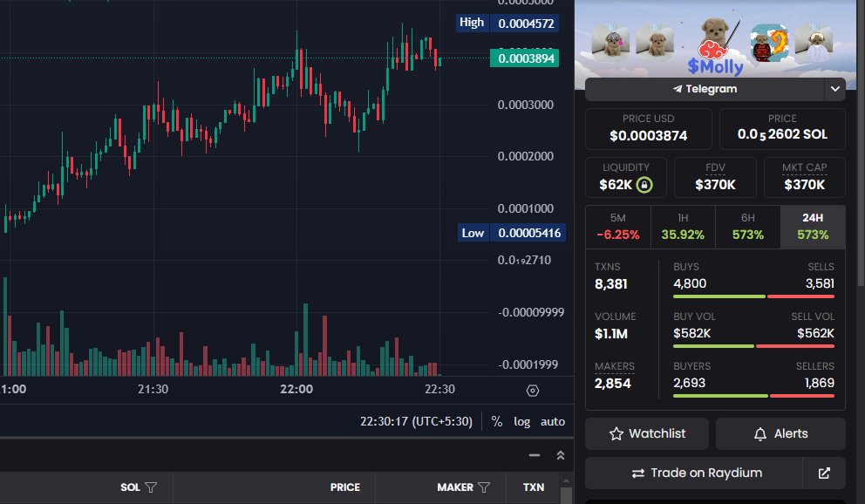
Task: Click Trade on Raydium button
Action: (x=694, y=473)
